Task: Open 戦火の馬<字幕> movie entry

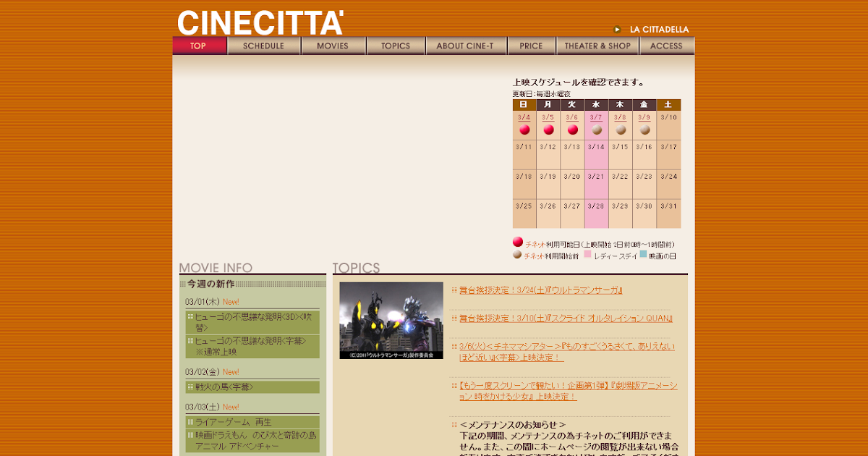Action: tap(252, 387)
